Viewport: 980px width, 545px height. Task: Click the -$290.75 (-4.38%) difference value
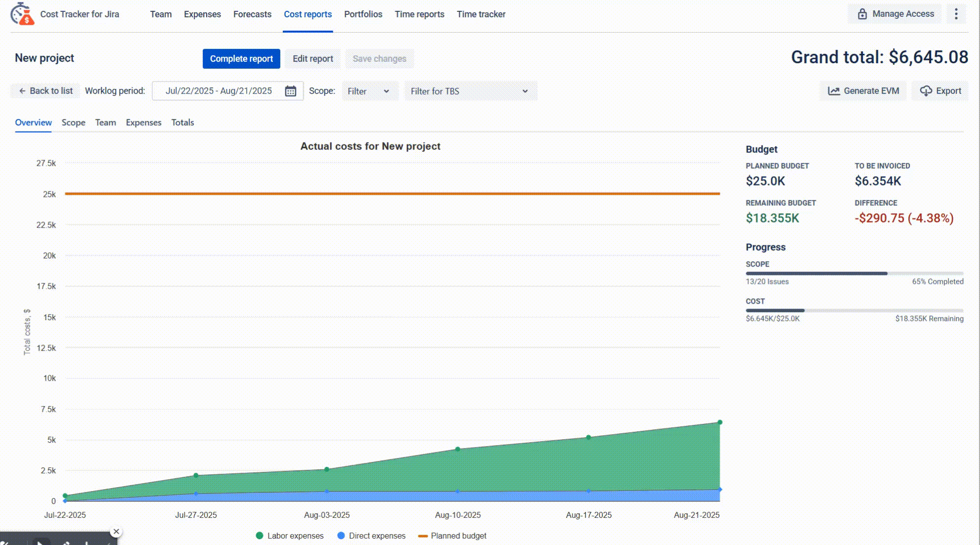[904, 218]
